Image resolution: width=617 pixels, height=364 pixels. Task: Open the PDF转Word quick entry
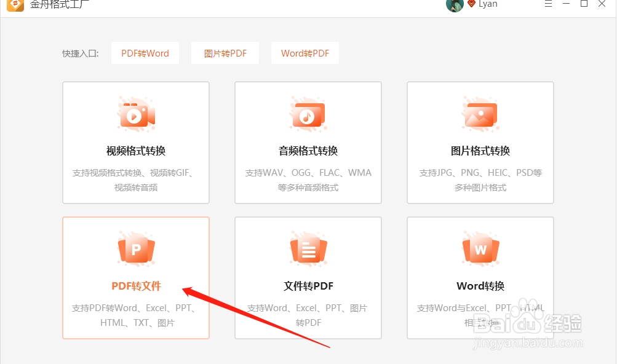tap(145, 53)
